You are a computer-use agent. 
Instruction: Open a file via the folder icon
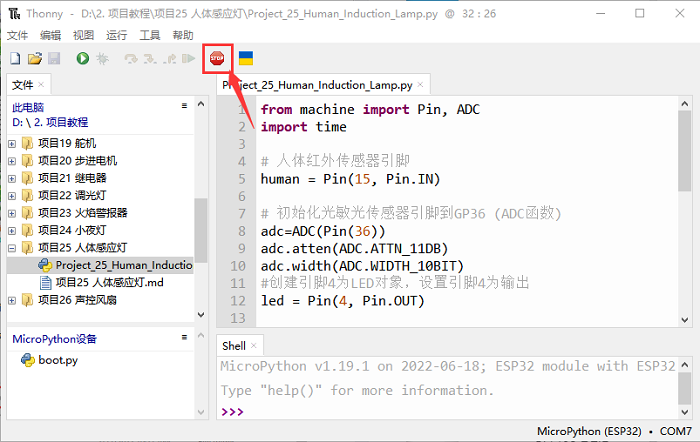(x=34, y=59)
